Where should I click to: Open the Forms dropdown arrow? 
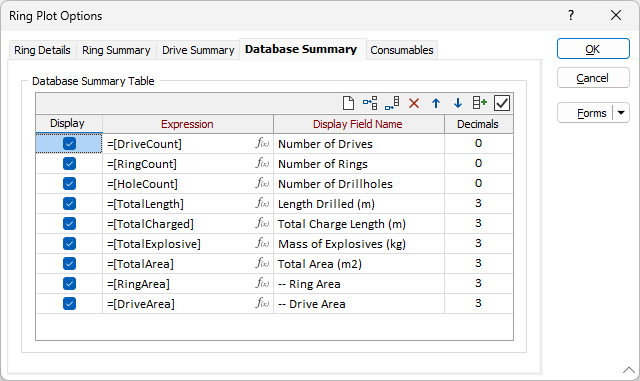click(x=621, y=113)
